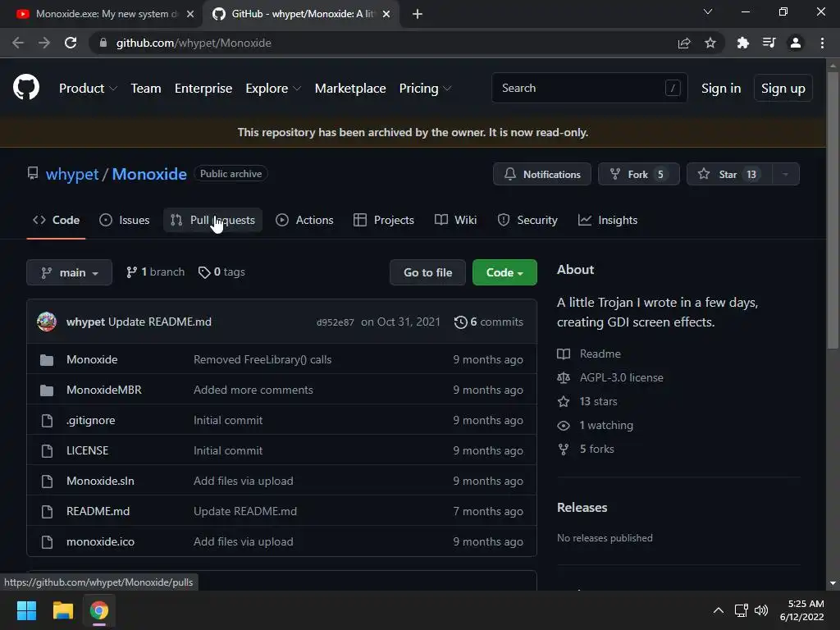840x630 pixels.
Task: Click the lock icon in address bar
Action: 103,43
